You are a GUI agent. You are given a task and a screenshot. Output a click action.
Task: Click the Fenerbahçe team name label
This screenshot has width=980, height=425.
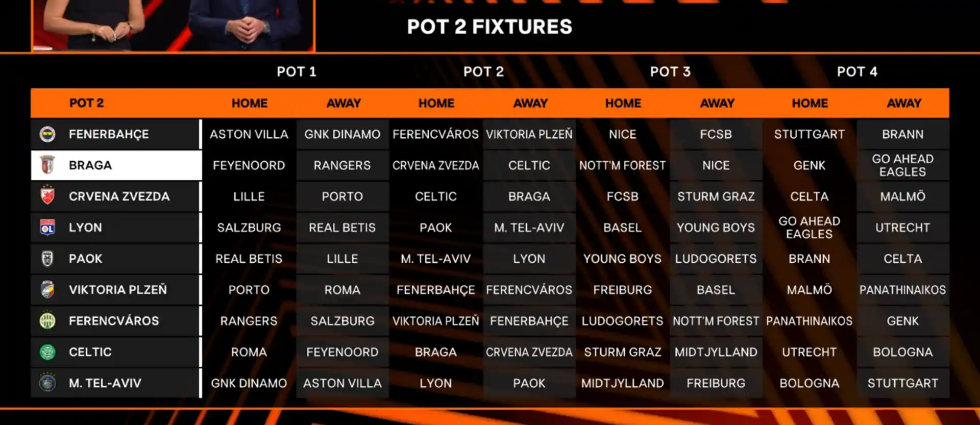pyautogui.click(x=109, y=134)
